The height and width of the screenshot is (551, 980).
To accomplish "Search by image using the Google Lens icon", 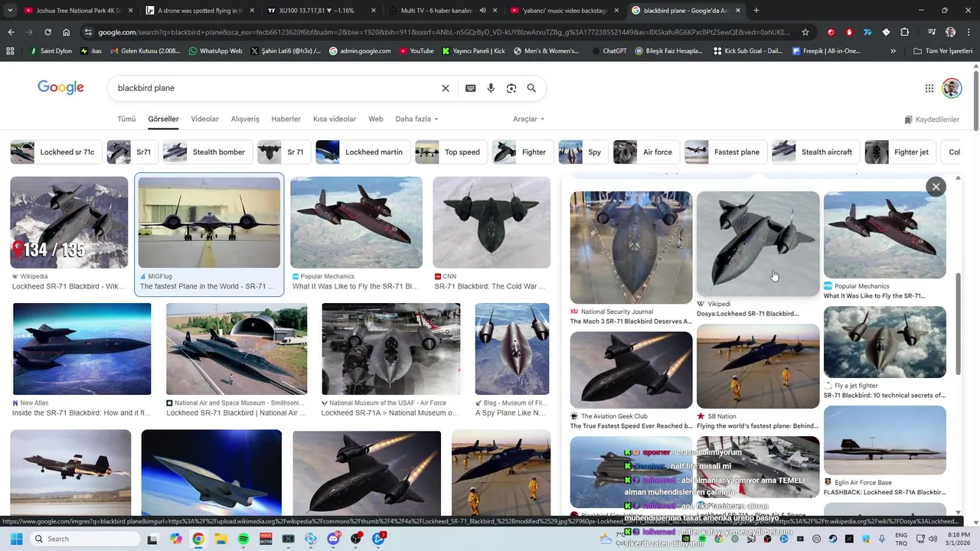I will tap(511, 88).
